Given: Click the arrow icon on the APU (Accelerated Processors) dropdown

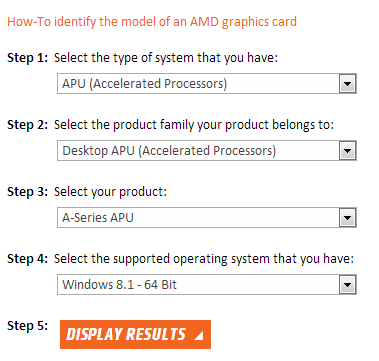Looking at the screenshot, I should coord(348,84).
